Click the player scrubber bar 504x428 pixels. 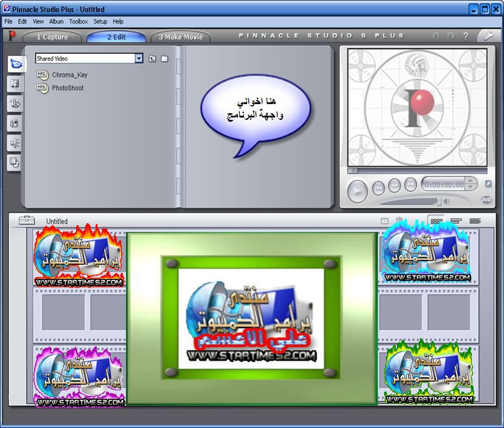click(417, 170)
